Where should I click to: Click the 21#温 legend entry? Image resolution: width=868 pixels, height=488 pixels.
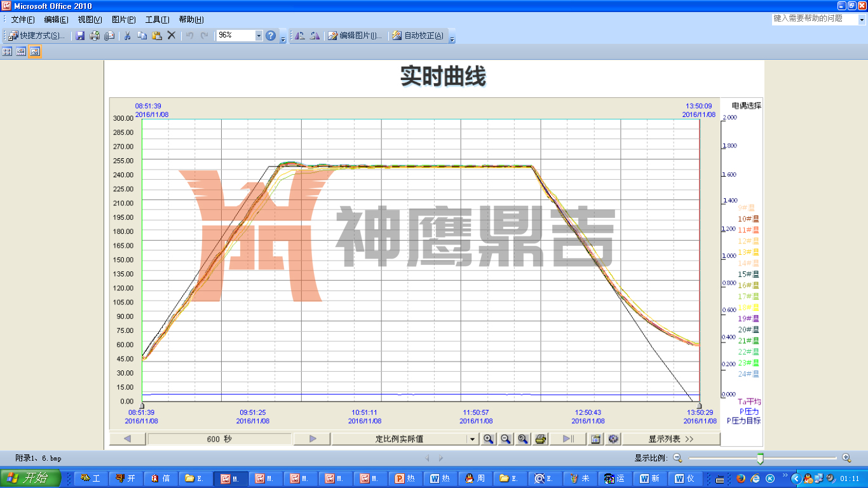click(749, 341)
